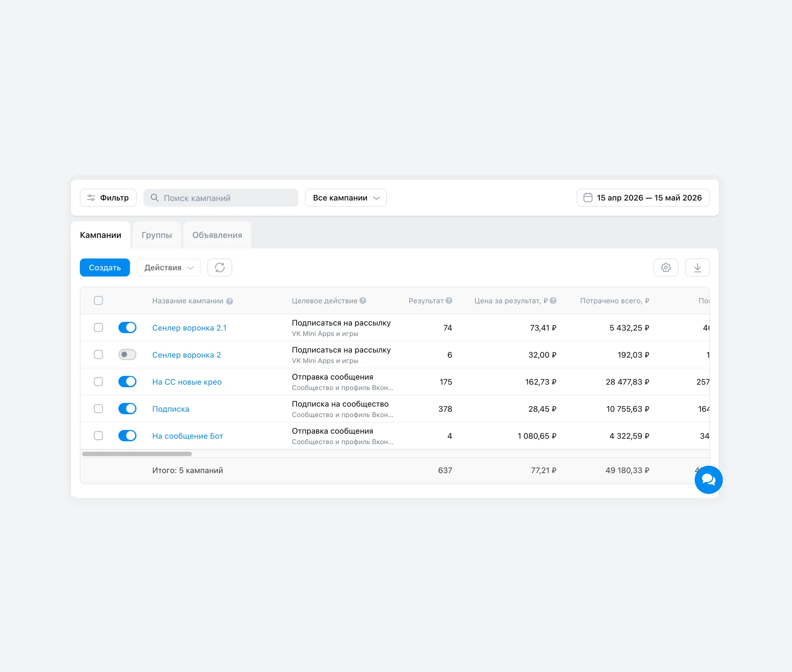Click the Потрачено всего column header

click(x=615, y=301)
